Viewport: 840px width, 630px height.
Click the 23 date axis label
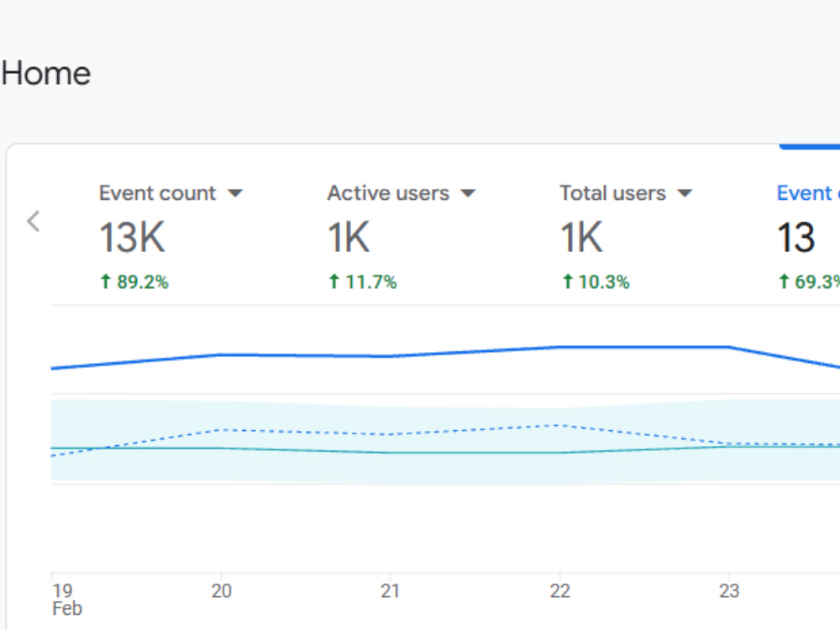pos(729,591)
